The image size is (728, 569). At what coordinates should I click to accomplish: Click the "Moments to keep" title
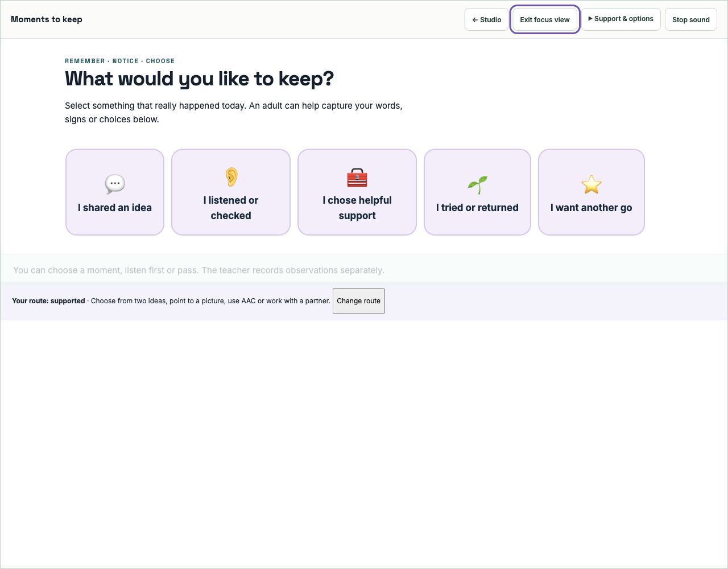pyautogui.click(x=47, y=19)
